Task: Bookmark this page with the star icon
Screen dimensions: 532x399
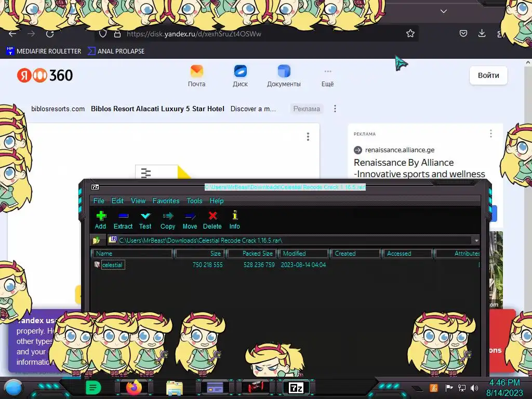Action: point(410,33)
